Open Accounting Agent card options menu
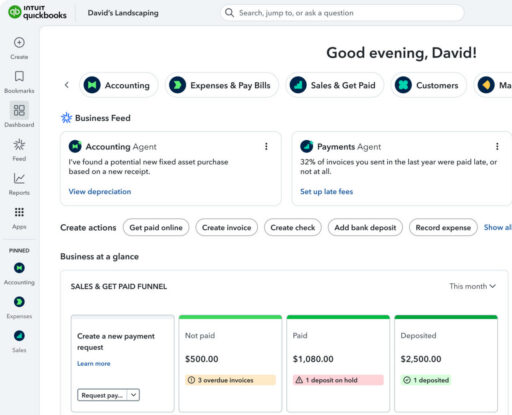The image size is (512, 415). click(x=266, y=146)
